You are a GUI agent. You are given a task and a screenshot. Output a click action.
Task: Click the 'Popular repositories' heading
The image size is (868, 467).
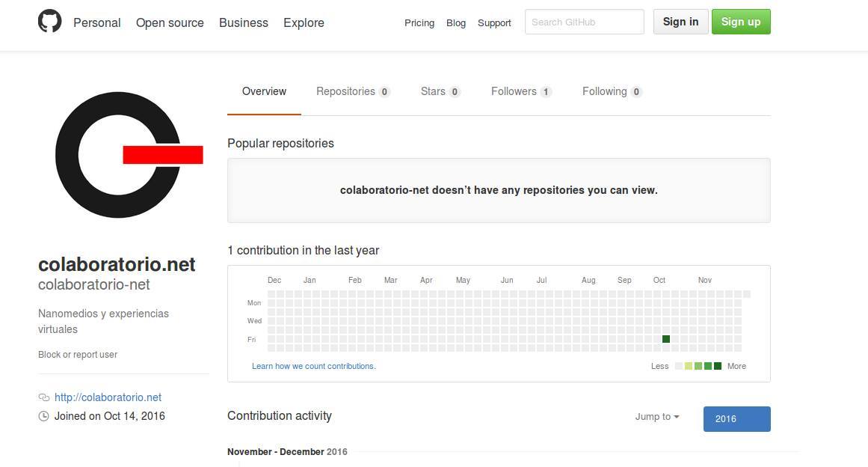280,143
